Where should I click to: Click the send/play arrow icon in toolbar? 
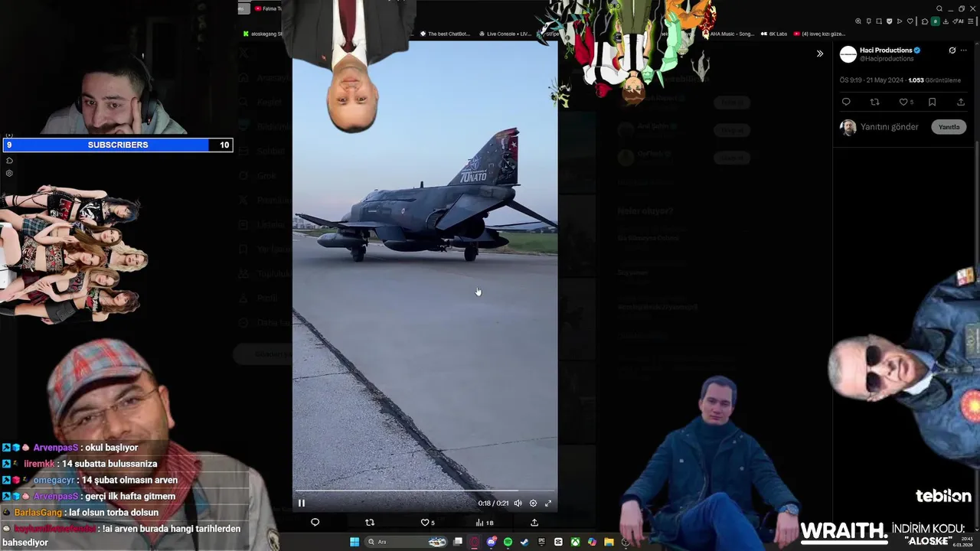pos(900,21)
